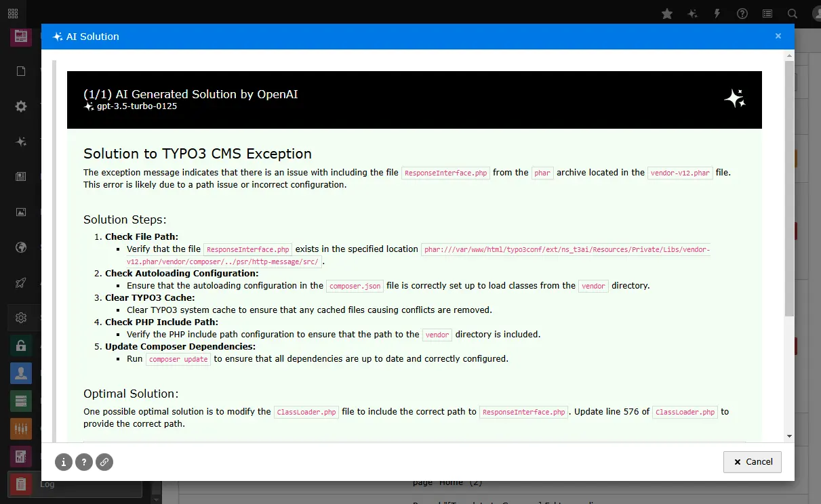Viewport: 821px width, 504px height.
Task: Click the 'composer update' code snippet
Action: coord(178,359)
